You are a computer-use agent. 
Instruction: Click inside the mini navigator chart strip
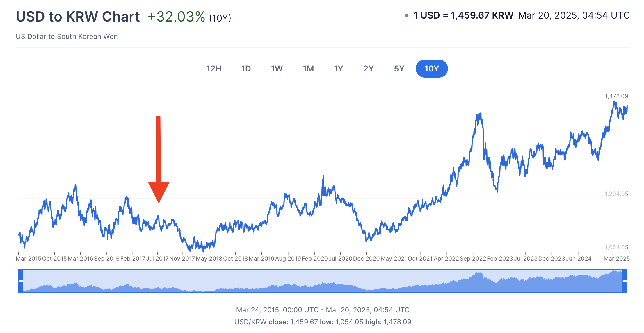coord(320,281)
